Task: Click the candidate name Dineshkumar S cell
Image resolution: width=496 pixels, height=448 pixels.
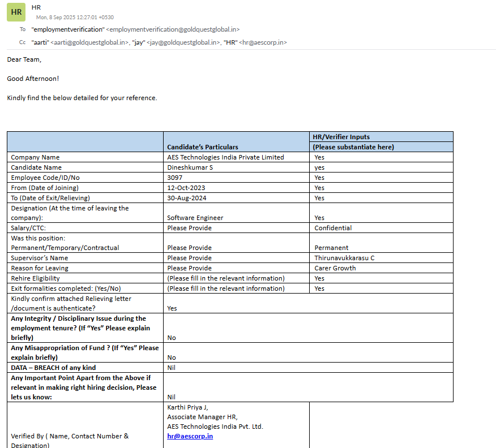Action: (x=190, y=167)
